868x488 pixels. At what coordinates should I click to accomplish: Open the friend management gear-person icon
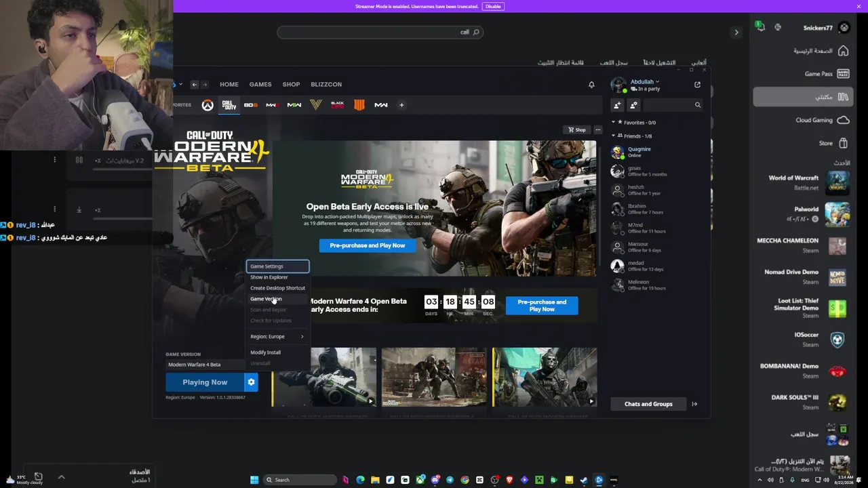(x=633, y=105)
